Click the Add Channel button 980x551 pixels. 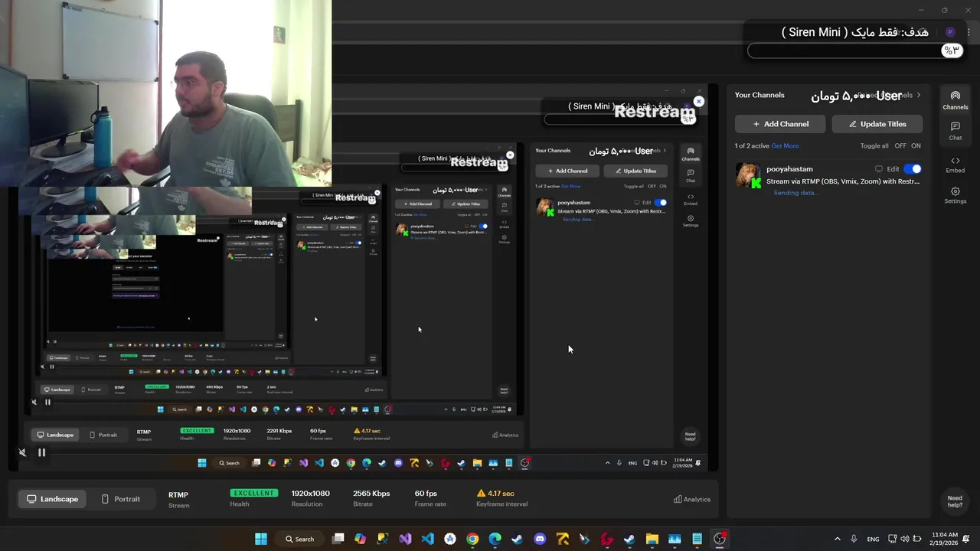(780, 124)
